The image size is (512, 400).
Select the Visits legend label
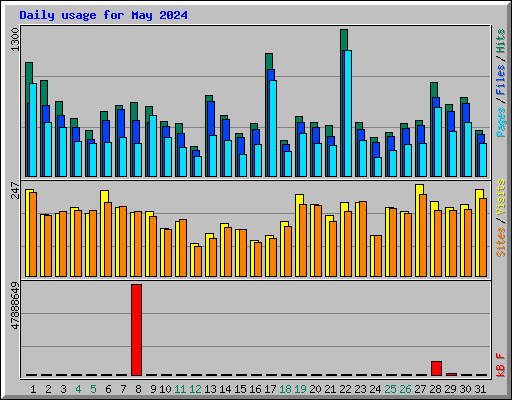[x=501, y=197]
